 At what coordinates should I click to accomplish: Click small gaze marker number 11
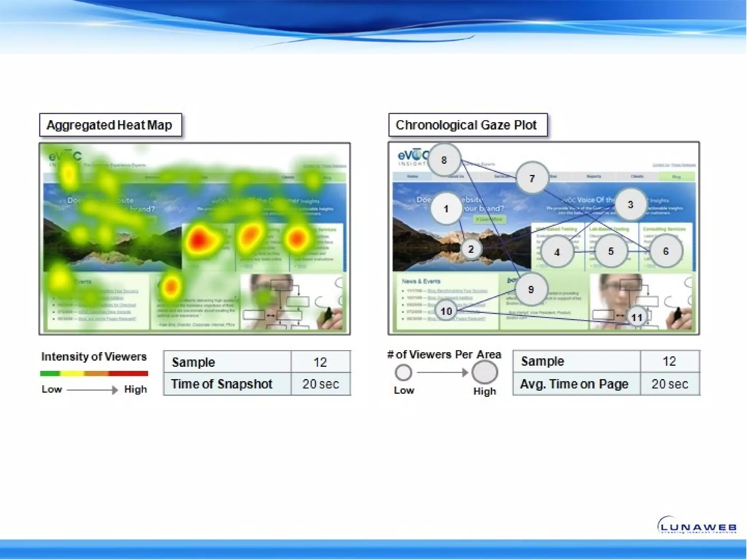coord(637,317)
